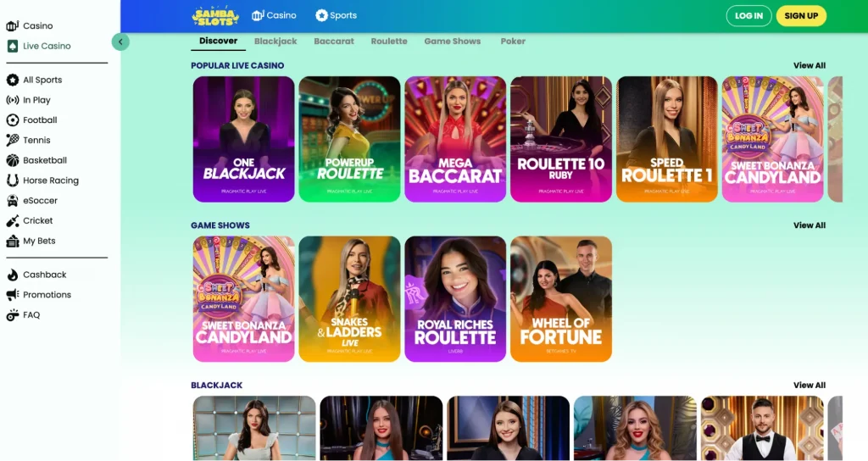Open the My Bets icon
Image resolution: width=868 pixels, height=461 pixels.
click(x=12, y=241)
